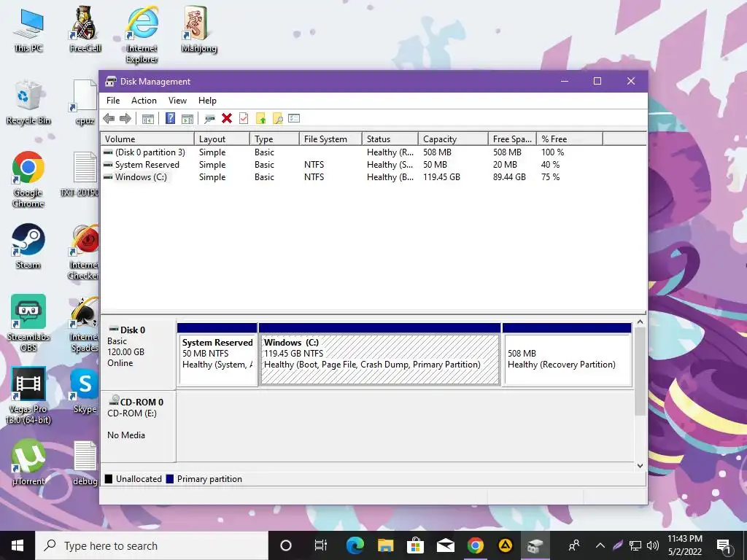The height and width of the screenshot is (560, 747).
Task: Expand hidden system tray icons chevron
Action: pos(600,545)
